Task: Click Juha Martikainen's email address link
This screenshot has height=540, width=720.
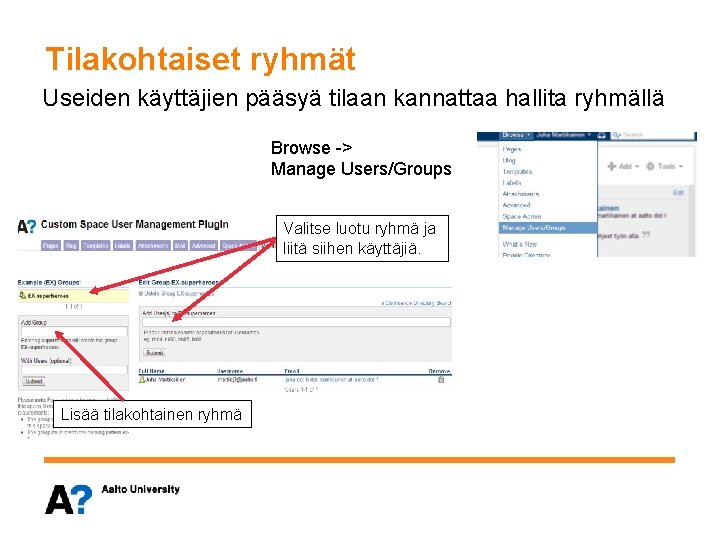Action: pyautogui.click(x=332, y=380)
